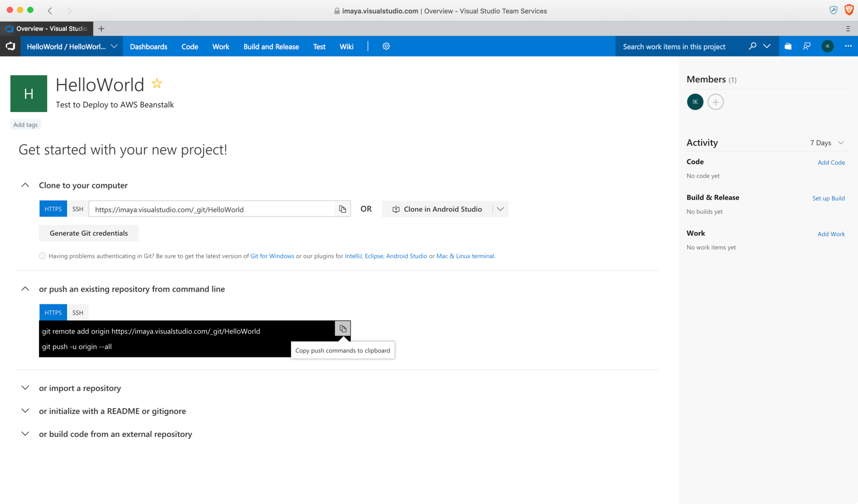This screenshot has height=504, width=858.
Task: Click the Test to Deploy to AWS Beanstalk description
Action: click(115, 105)
